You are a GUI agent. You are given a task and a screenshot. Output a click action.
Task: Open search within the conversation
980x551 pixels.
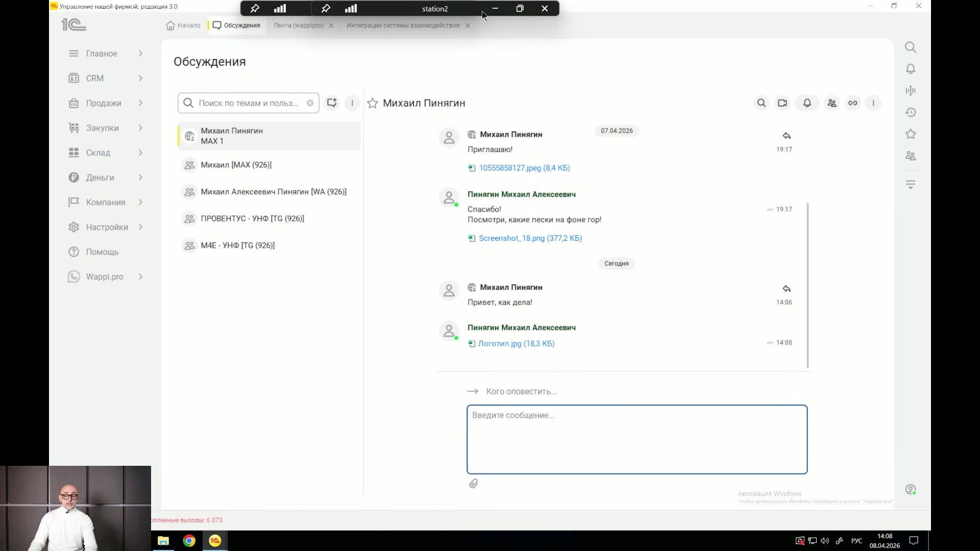762,103
